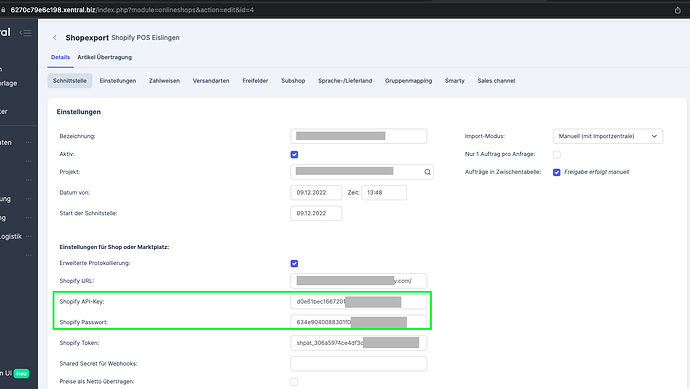690x389 pixels.
Task: Open the Subshop sub-tab
Action: click(x=293, y=81)
